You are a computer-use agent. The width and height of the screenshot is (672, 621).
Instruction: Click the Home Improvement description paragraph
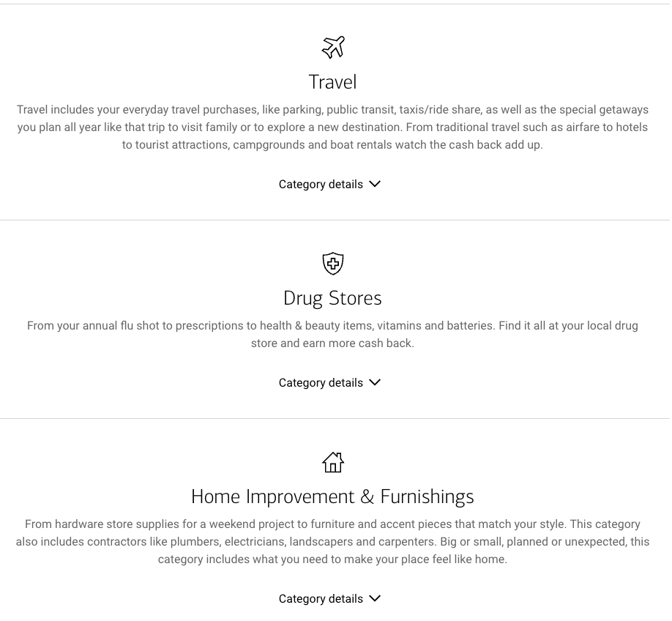(332, 542)
